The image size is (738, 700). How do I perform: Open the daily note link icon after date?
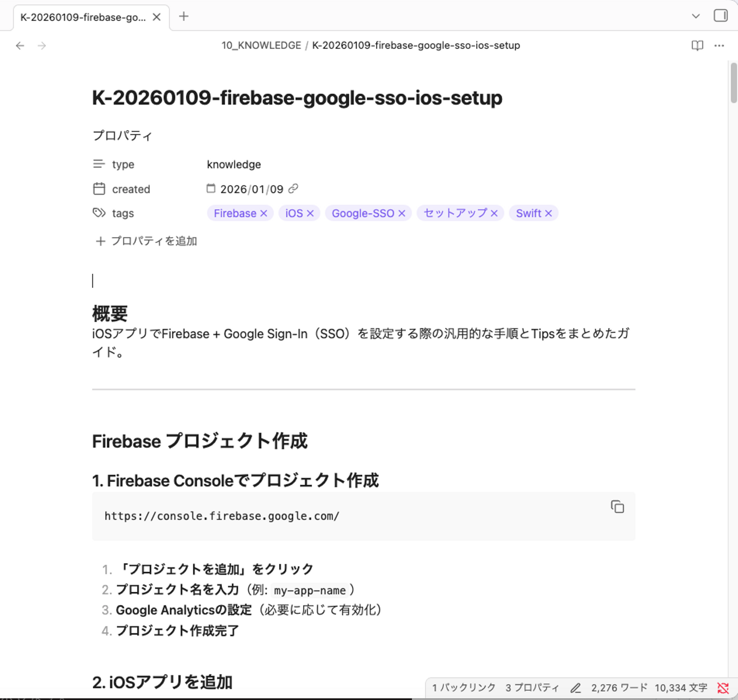click(293, 189)
